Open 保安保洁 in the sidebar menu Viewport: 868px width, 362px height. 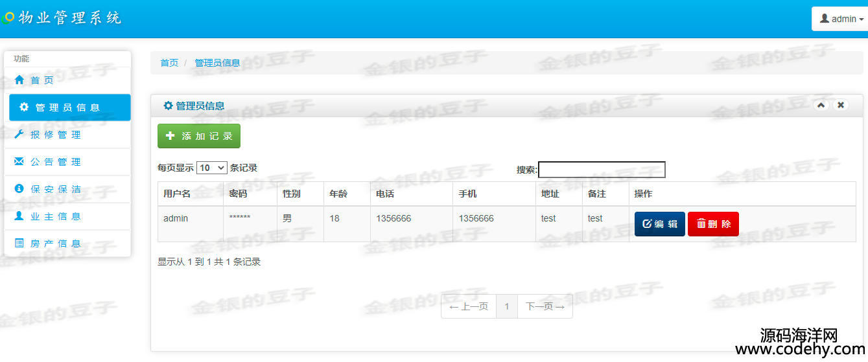point(67,189)
